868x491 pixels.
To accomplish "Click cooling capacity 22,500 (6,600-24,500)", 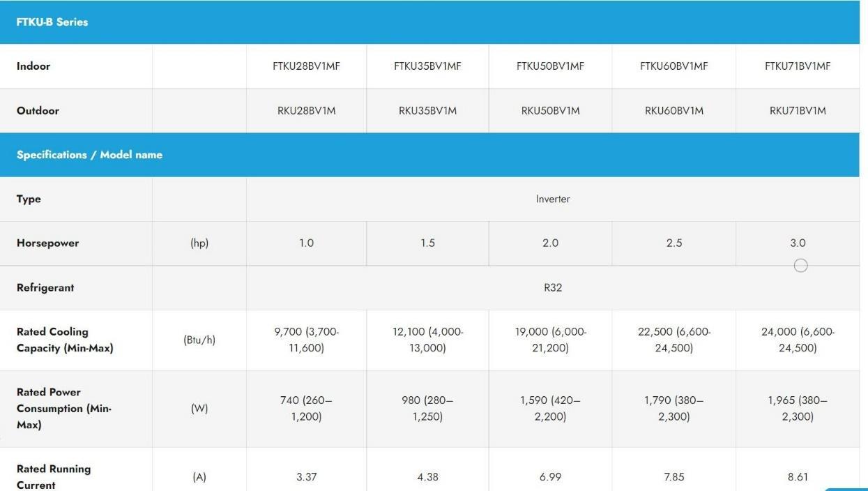I will click(x=673, y=340).
